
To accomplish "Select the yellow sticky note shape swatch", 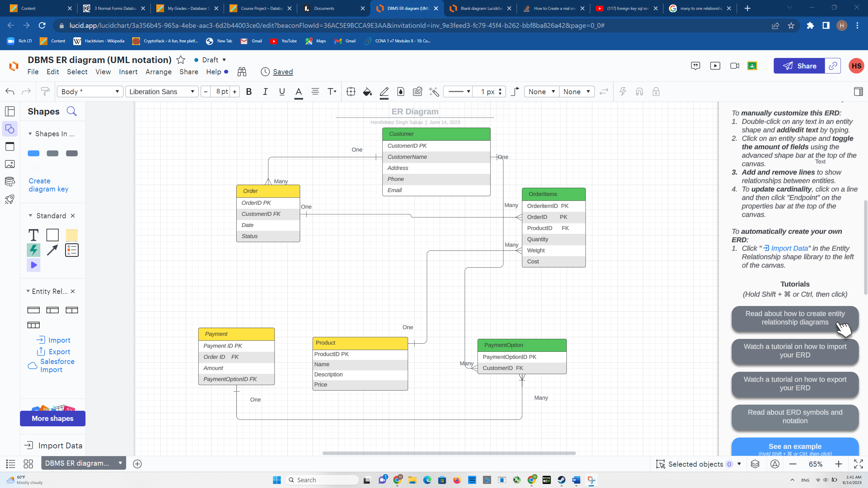I will 72,235.
